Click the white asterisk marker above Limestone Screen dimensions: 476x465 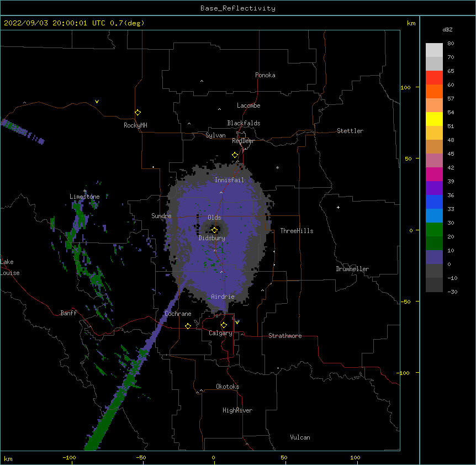click(x=85, y=191)
